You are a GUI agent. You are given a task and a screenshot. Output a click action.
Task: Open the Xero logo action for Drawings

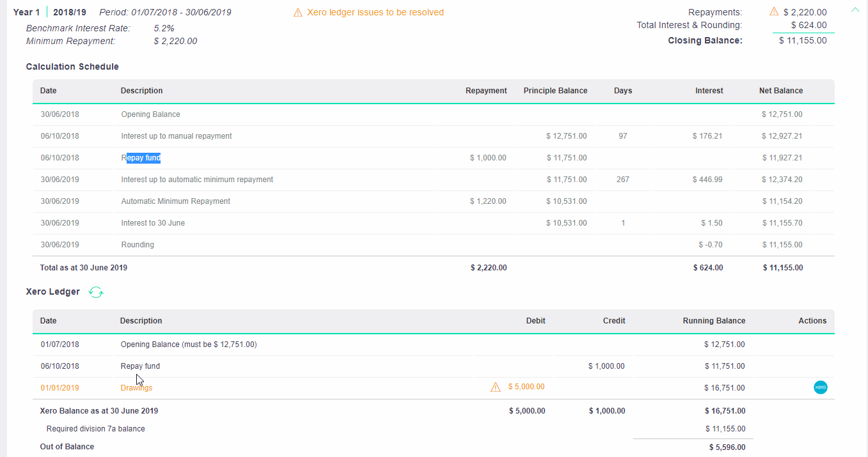(820, 387)
